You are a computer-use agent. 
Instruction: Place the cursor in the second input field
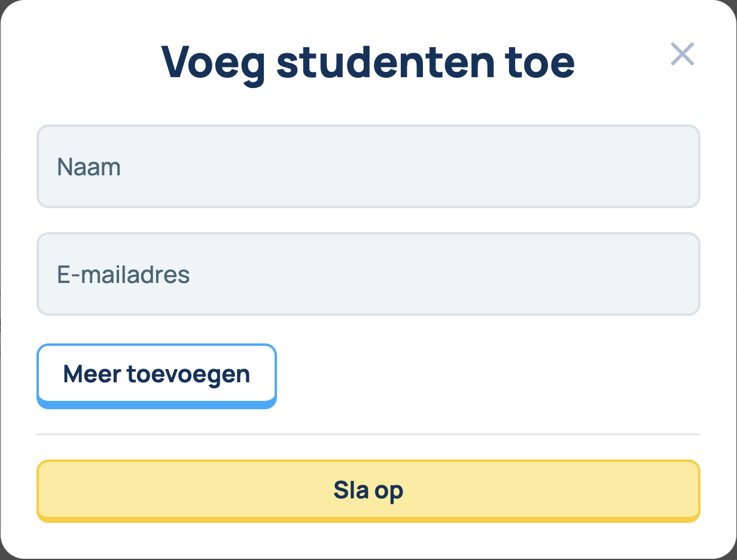pyautogui.click(x=368, y=274)
